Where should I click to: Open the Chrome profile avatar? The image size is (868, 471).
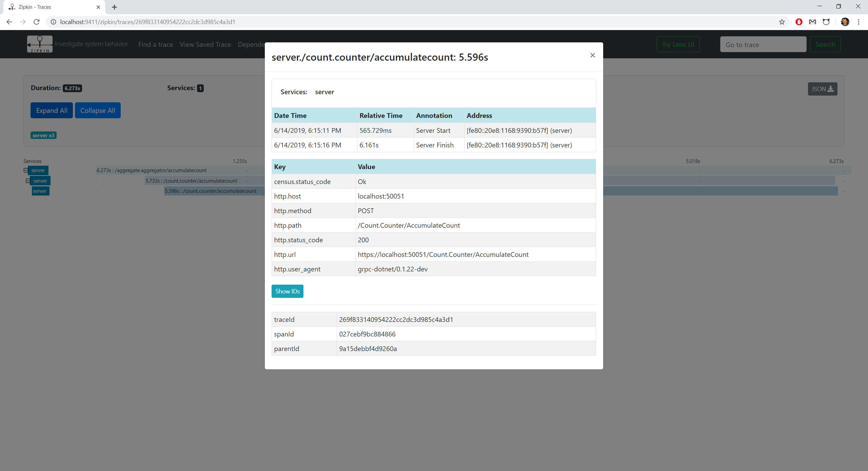[845, 22]
